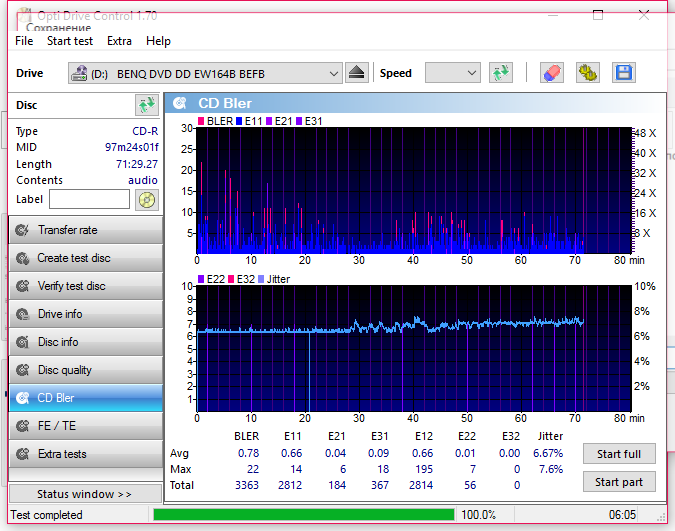Click the blue floppy save icon

[624, 73]
